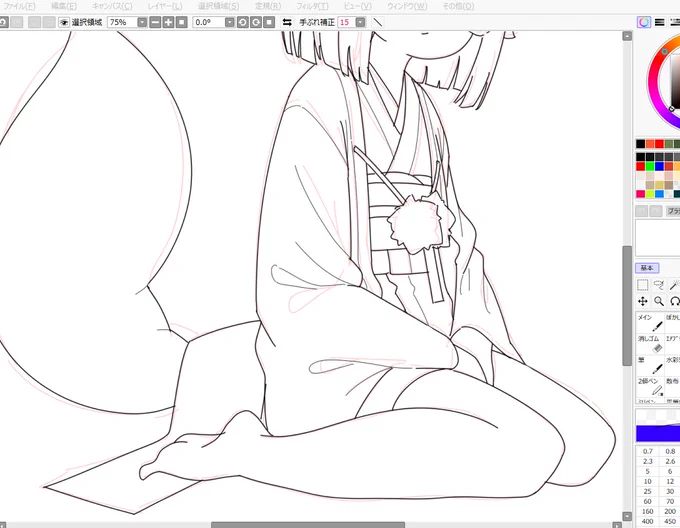The height and width of the screenshot is (528, 680).
Task: Click the undo arrow button in toolbar
Action: pos(3,22)
